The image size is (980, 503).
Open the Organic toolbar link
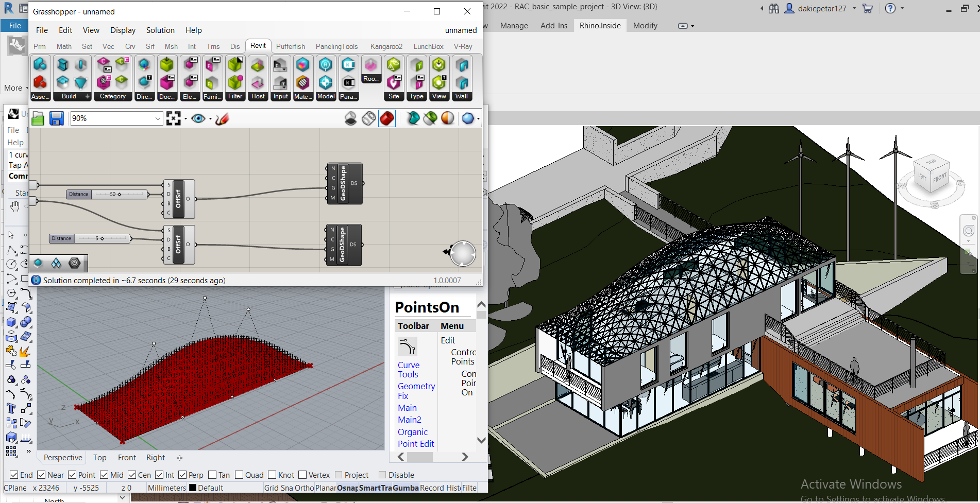[413, 432]
